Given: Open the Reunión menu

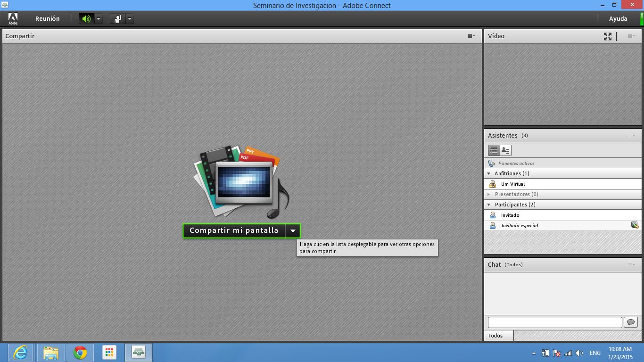Looking at the screenshot, I should tap(47, 19).
